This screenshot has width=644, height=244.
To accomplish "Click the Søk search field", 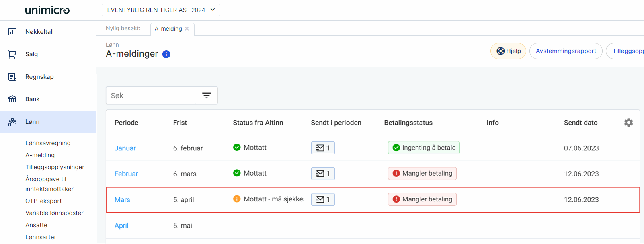I will tap(151, 96).
